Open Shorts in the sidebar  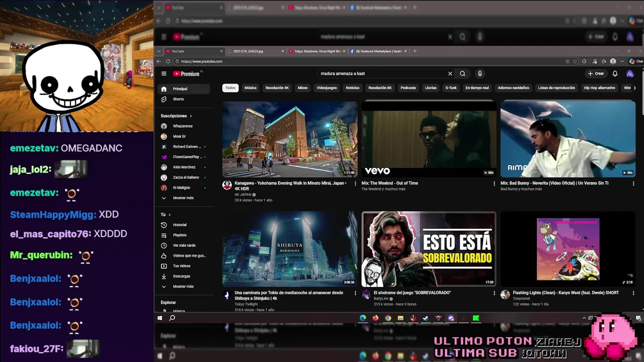(x=185, y=99)
